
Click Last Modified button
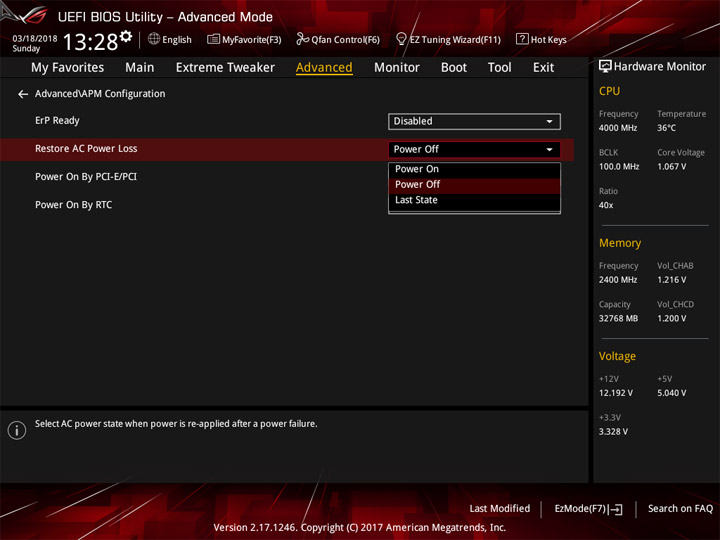tap(500, 508)
